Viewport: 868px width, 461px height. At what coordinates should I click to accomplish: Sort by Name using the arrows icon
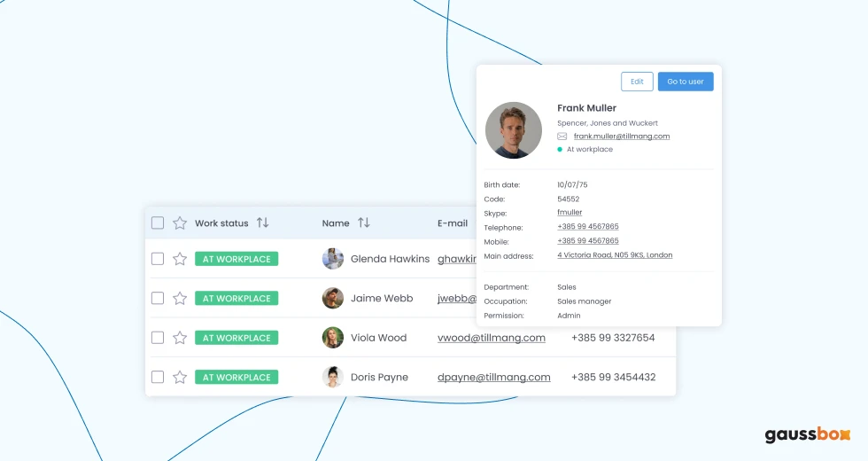pyautogui.click(x=364, y=223)
